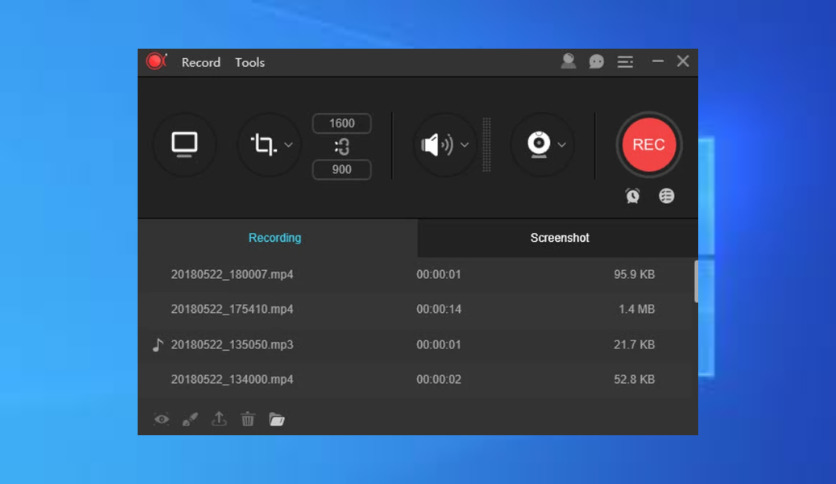
Task: Click the width field showing 1600
Action: click(x=342, y=124)
